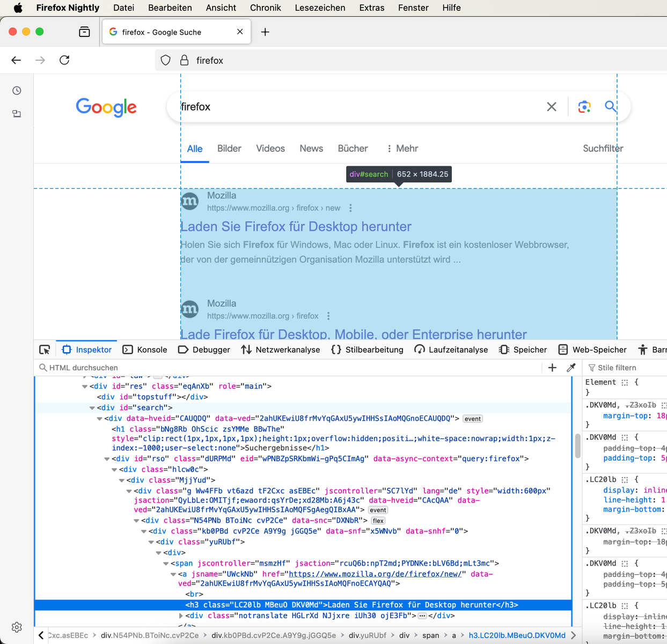Viewport: 667px width, 644px height.
Task: Open the Mehr dropdown in search tabs
Action: [402, 149]
